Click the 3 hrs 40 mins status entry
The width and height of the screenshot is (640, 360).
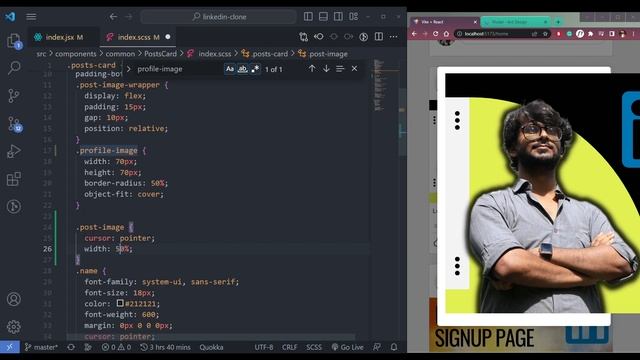coord(165,347)
